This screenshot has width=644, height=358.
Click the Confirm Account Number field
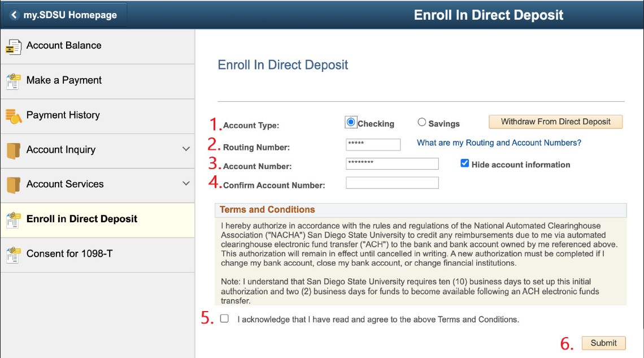tap(392, 183)
